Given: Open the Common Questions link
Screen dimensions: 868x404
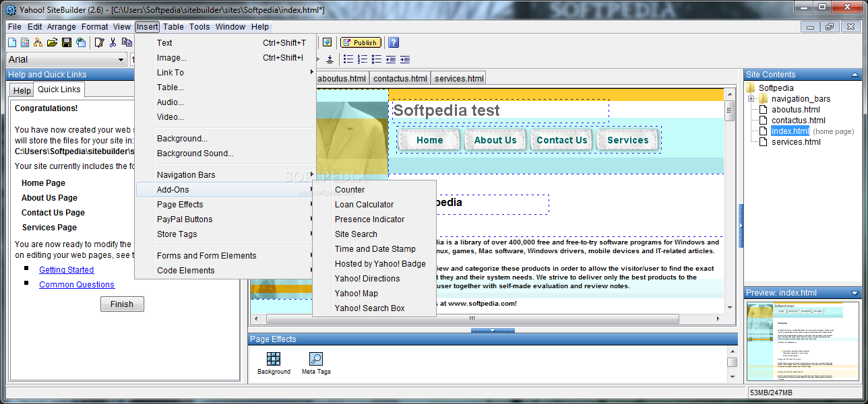Looking at the screenshot, I should coord(77,284).
